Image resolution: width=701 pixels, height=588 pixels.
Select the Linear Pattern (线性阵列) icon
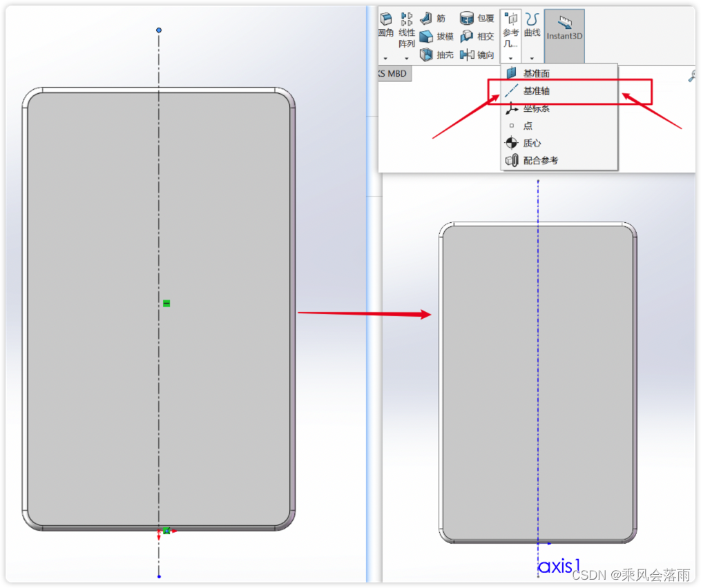pyautogui.click(x=407, y=19)
